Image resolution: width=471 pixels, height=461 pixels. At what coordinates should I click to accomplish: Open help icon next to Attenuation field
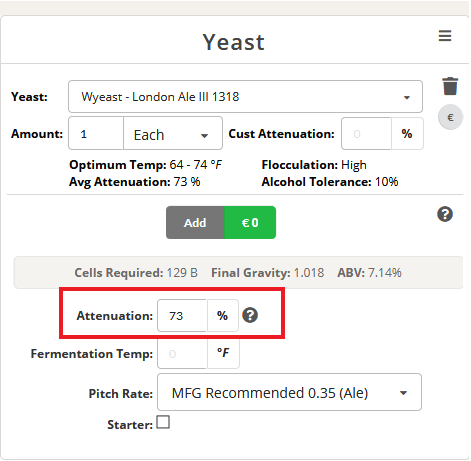point(250,315)
